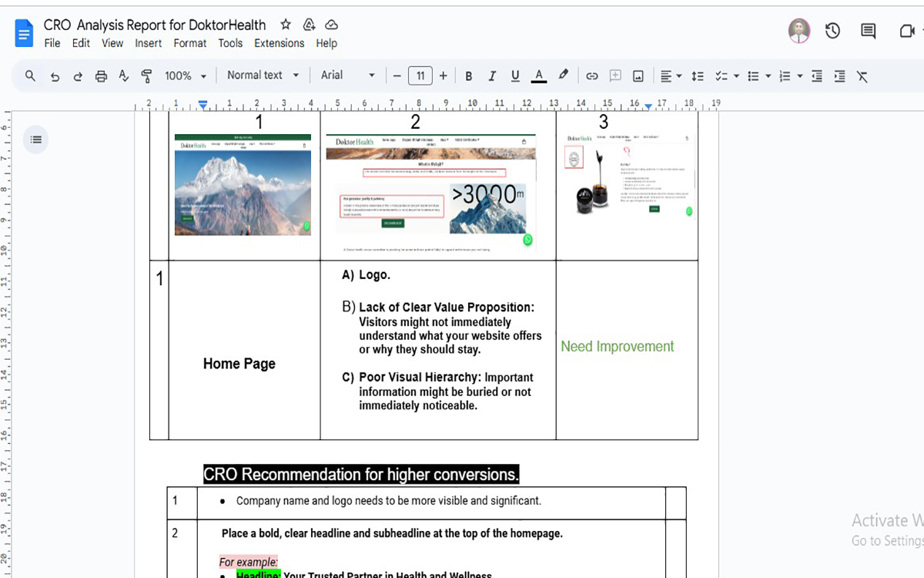This screenshot has height=578, width=924.
Task: Toggle bold formatting
Action: pyautogui.click(x=468, y=76)
